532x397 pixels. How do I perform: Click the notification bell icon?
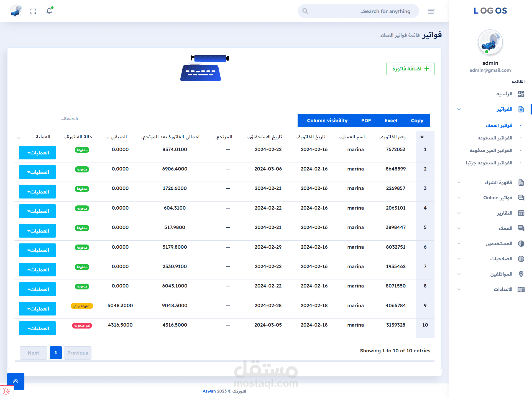(49, 11)
